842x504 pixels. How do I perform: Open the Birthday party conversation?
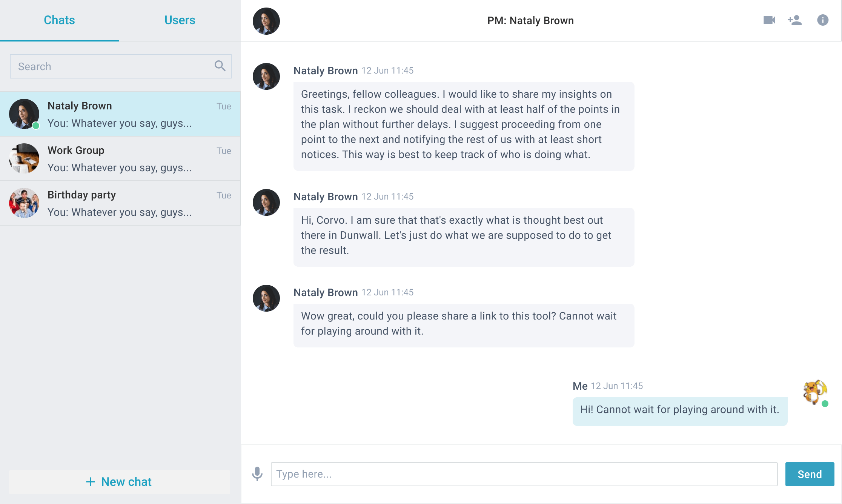click(120, 203)
